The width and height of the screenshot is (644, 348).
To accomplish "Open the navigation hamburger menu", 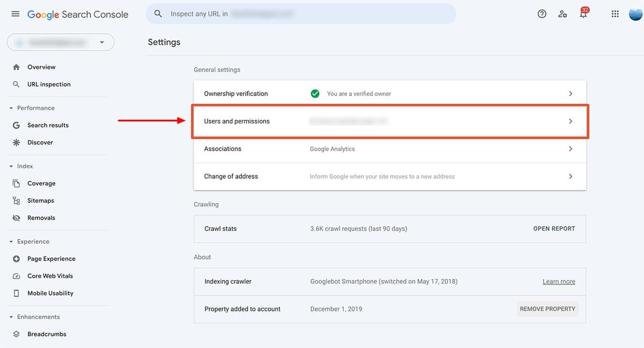I will click(x=15, y=14).
